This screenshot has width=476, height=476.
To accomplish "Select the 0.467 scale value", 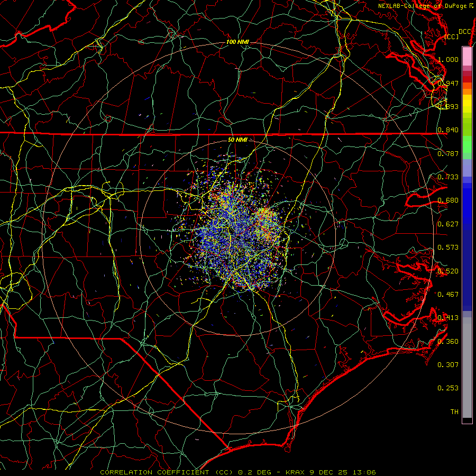I will [x=448, y=295].
